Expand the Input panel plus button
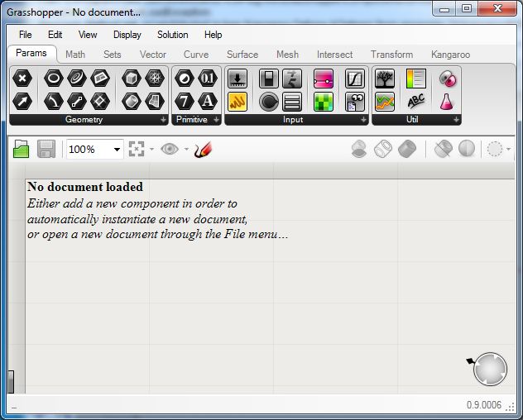Screen dimensions: 523x420 tap(363, 120)
